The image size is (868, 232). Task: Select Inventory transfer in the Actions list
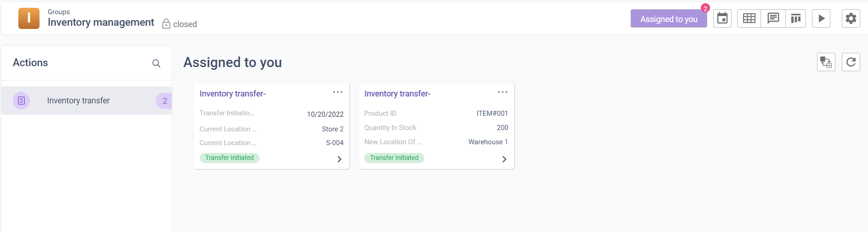[79, 101]
